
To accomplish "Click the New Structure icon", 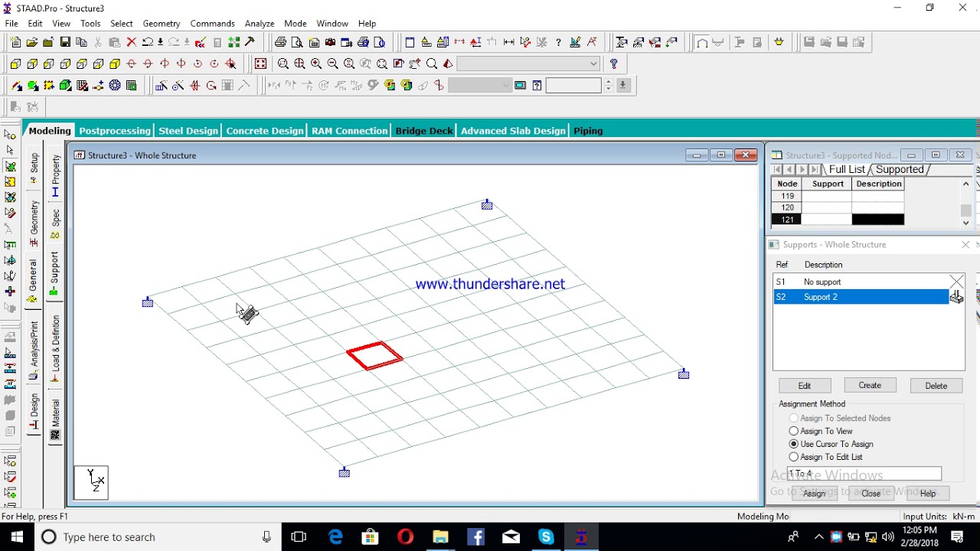I will 15,43.
